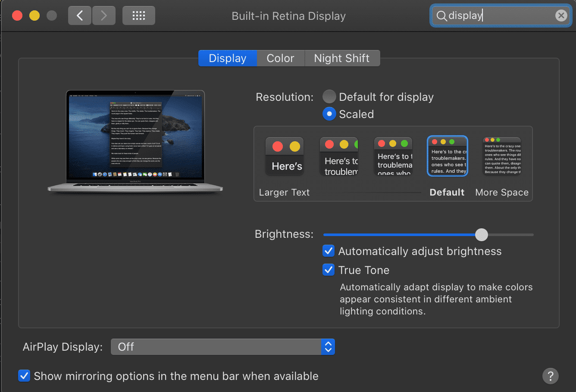The height and width of the screenshot is (392, 576).
Task: Select the Larger Text scaling option
Action: pos(284,156)
